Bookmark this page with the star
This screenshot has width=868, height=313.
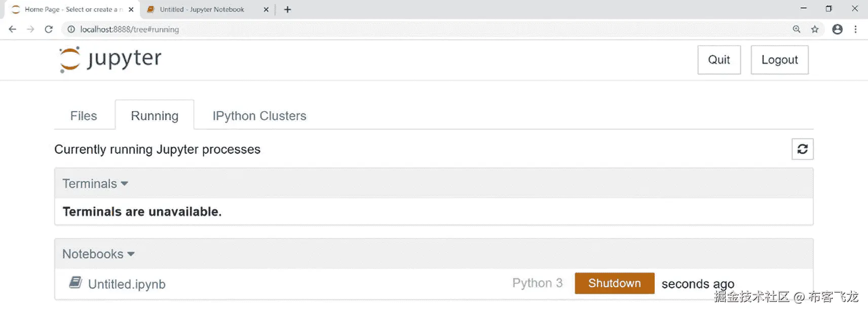coord(815,29)
